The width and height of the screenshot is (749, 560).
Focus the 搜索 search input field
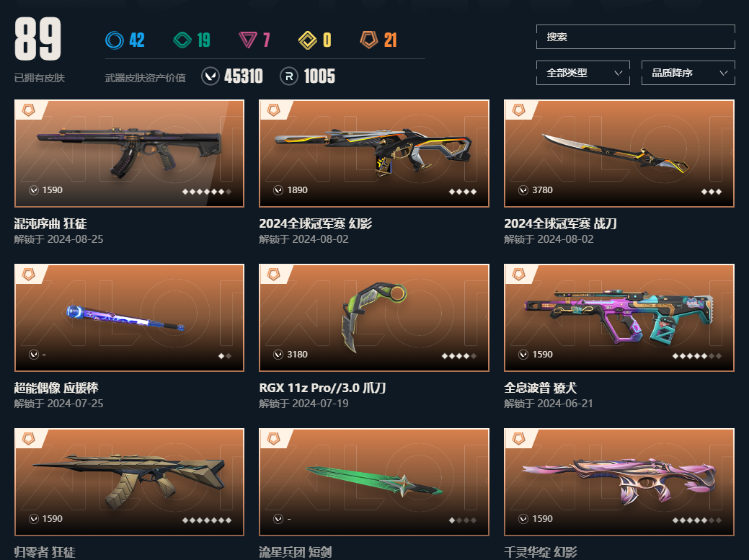(x=635, y=37)
